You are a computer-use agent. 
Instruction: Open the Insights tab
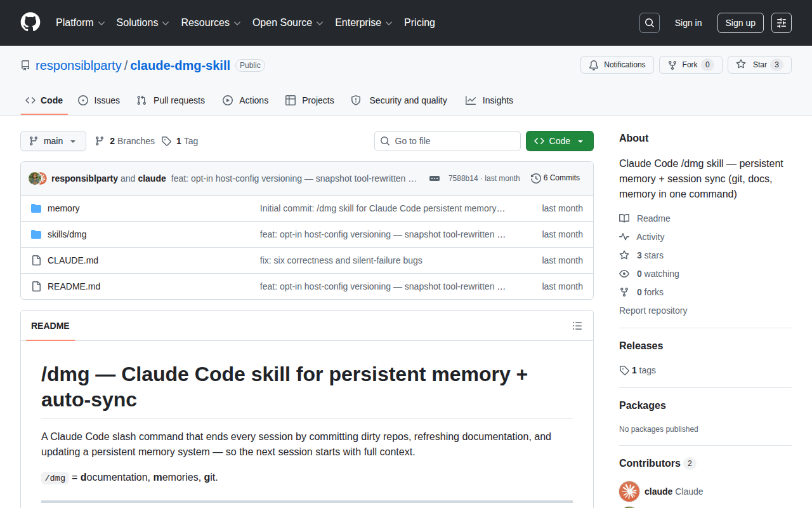489,100
